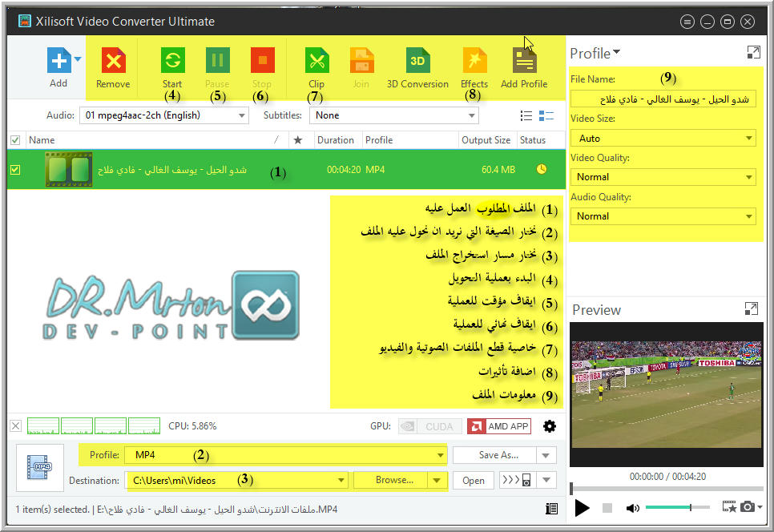Image resolution: width=774 pixels, height=532 pixels.
Task: Adjust the preview volume slider
Action: coord(677,507)
